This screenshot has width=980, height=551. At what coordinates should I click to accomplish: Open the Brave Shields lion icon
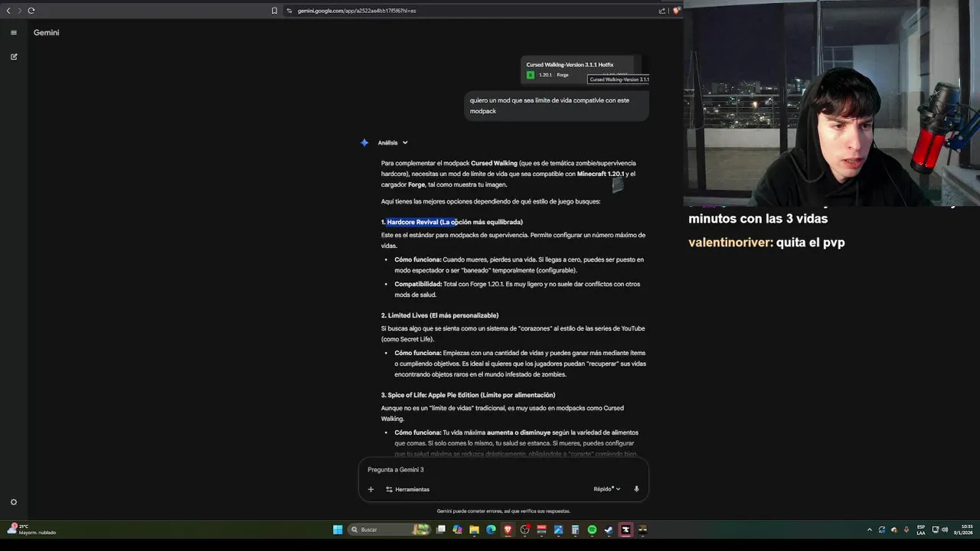676,11
